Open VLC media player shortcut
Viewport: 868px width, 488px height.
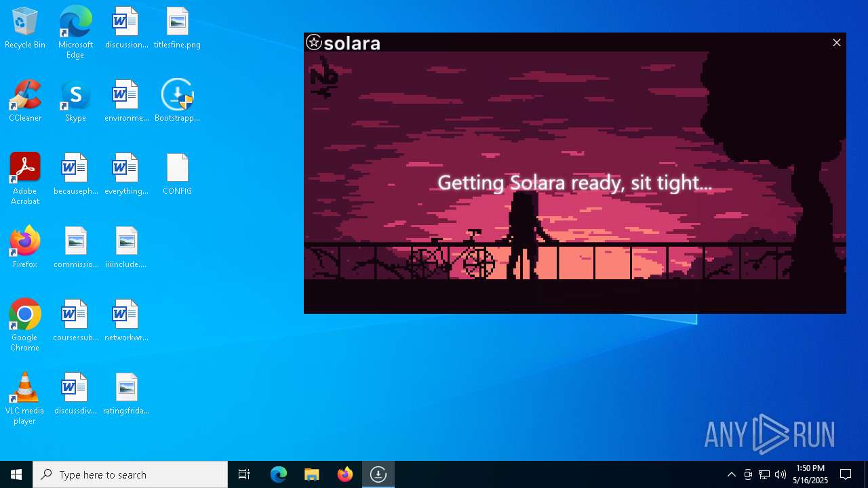(25, 399)
